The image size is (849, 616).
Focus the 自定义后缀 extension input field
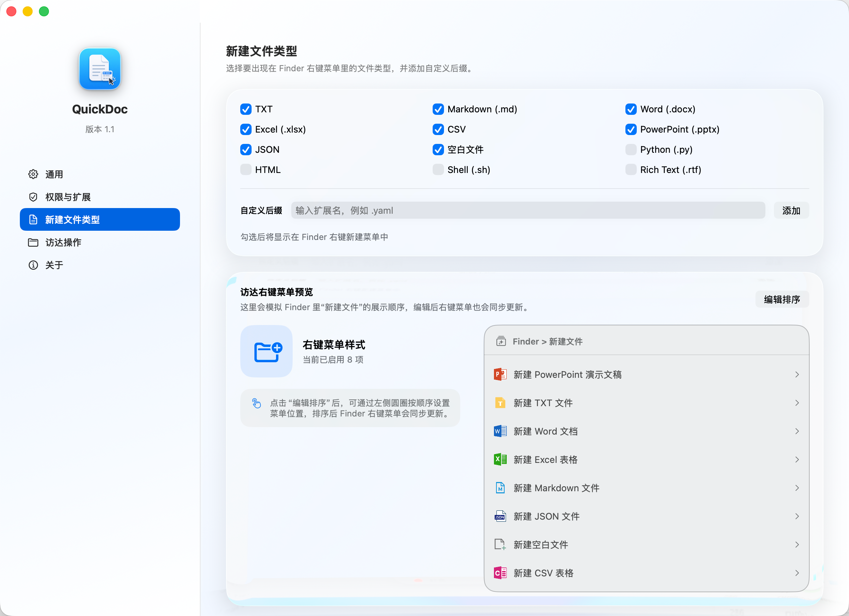(x=528, y=211)
